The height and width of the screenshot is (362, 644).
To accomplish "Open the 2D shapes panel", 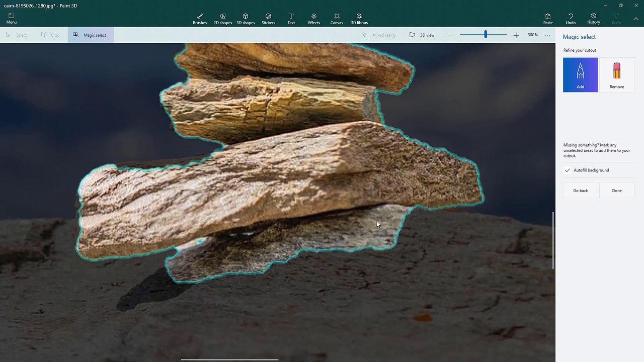I will point(222,19).
